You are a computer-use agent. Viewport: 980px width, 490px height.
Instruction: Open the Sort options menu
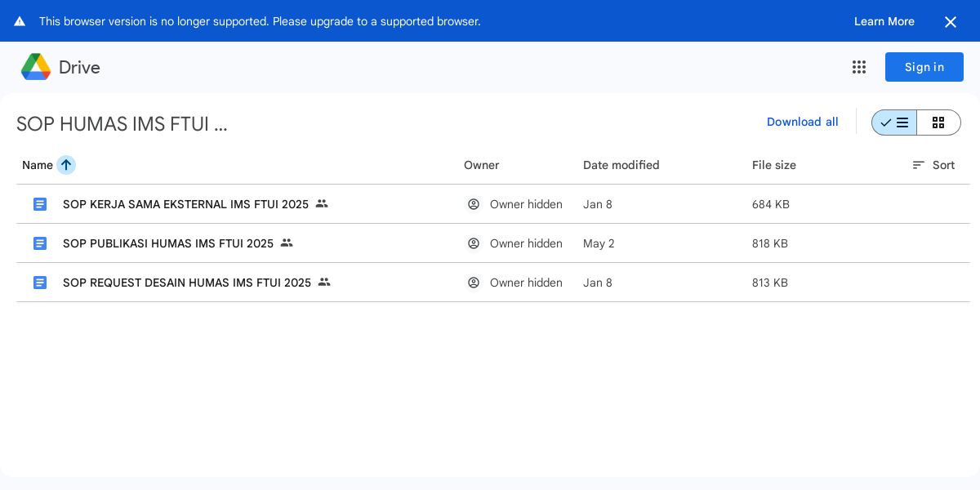click(x=933, y=165)
